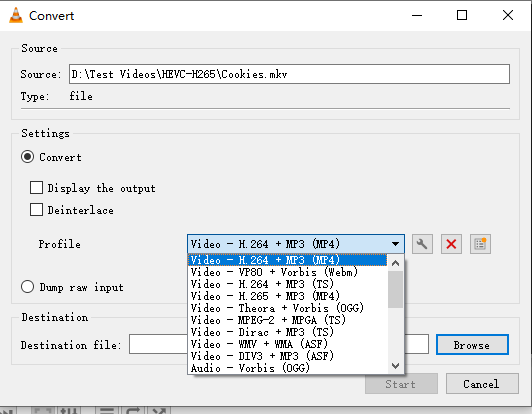
Task: Select the Convert radio button
Action: [x=27, y=157]
